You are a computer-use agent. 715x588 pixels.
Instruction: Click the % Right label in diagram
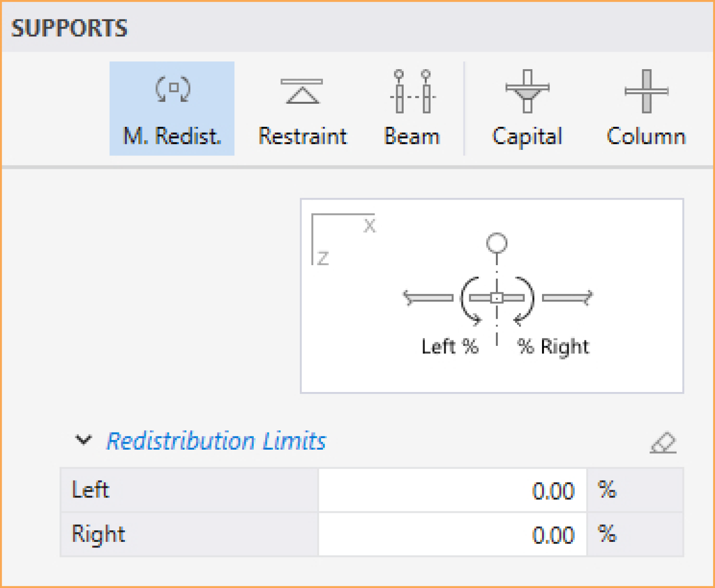(553, 347)
